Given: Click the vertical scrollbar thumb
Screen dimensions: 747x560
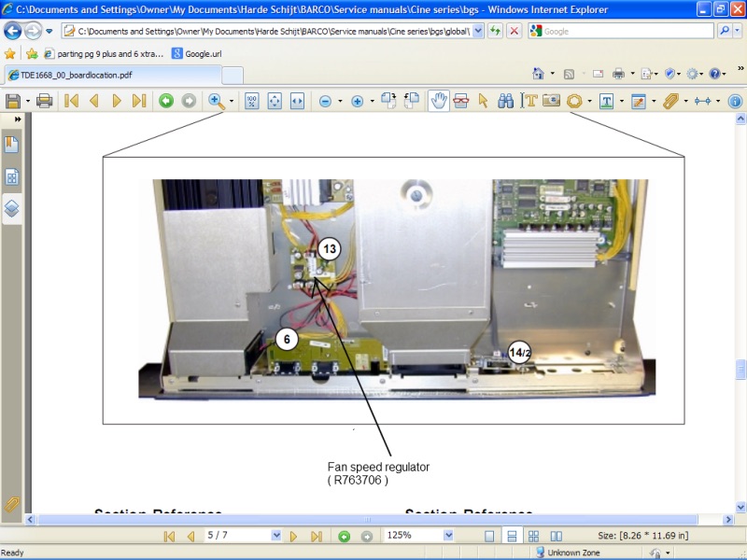Looking at the screenshot, I should [x=740, y=369].
